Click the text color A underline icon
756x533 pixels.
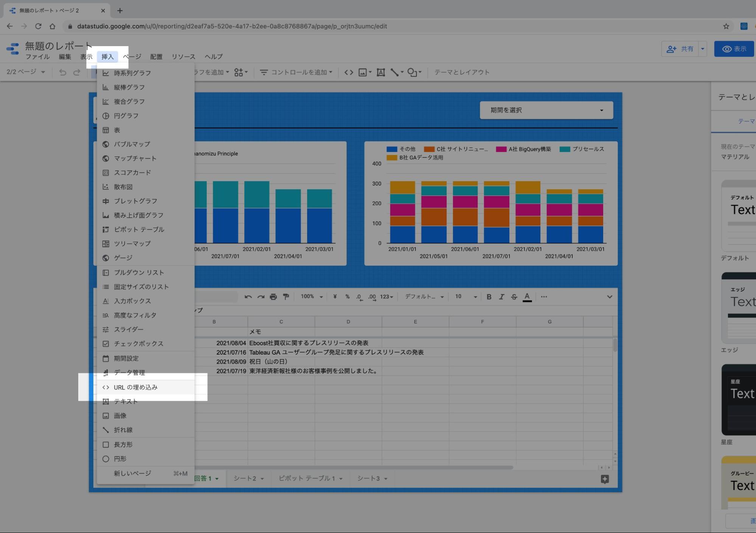click(527, 297)
